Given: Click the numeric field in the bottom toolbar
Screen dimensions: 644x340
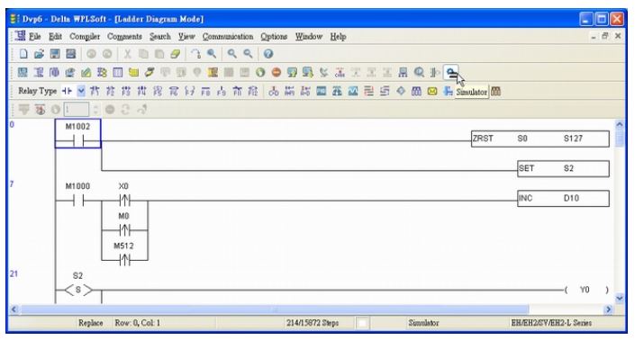Looking at the screenshot, I should click(76, 110).
